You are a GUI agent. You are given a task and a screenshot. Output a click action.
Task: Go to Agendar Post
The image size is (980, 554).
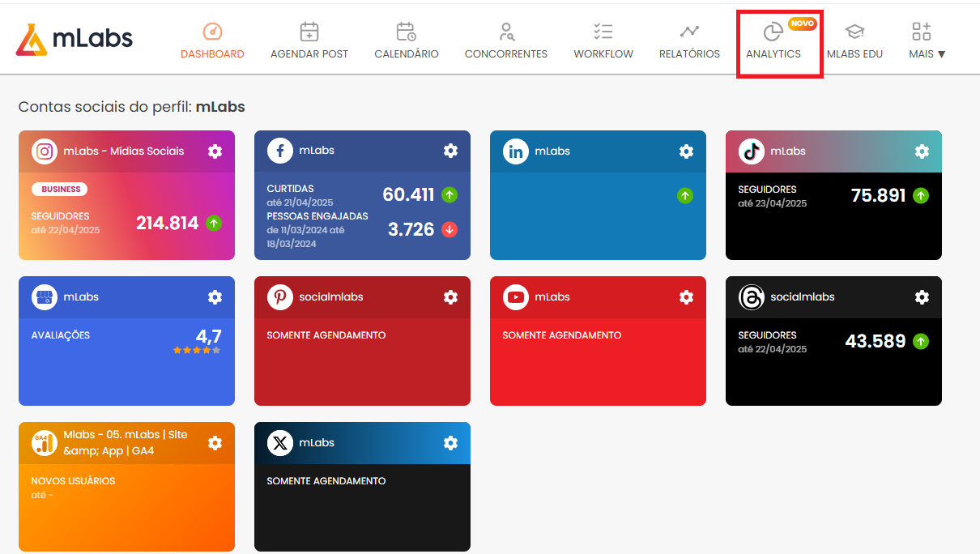pos(309,41)
